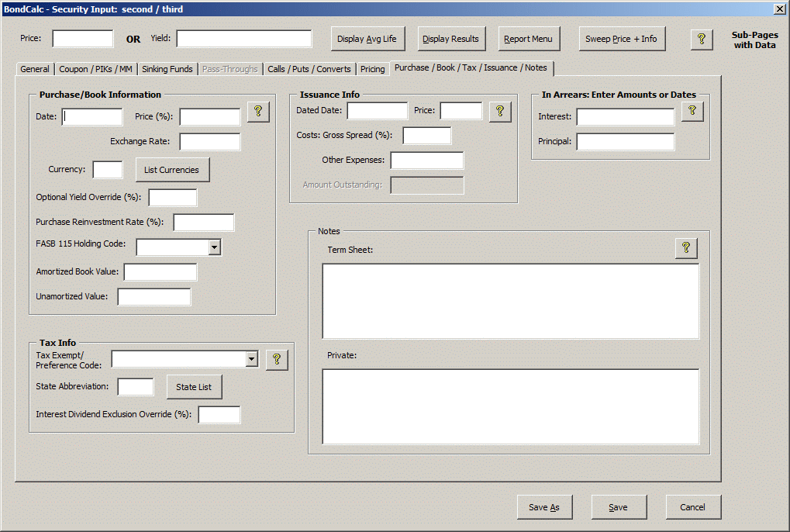The width and height of the screenshot is (790, 532).
Task: Switch to the General tab
Action: pyautogui.click(x=35, y=69)
